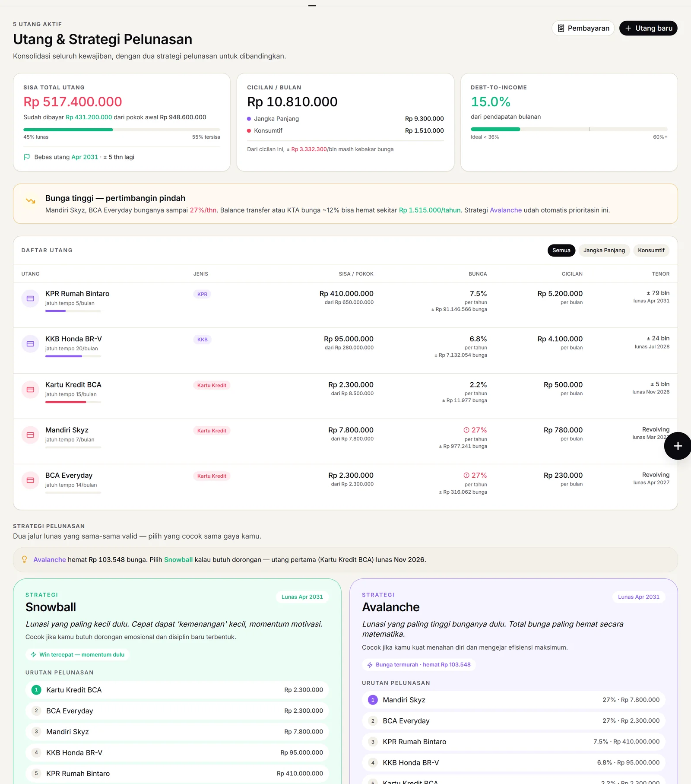This screenshot has height=784, width=691.
Task: Click the lightning icon in Win tercepat badge
Action: coord(33,655)
